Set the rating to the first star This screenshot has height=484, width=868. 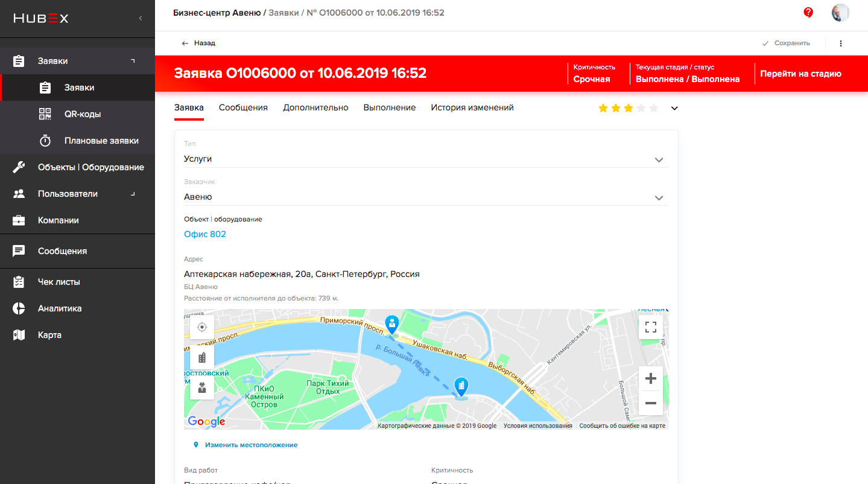click(x=603, y=108)
